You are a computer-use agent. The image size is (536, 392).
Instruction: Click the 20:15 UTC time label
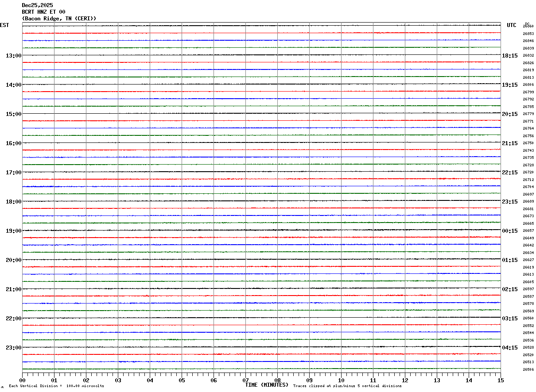[x=510, y=114]
